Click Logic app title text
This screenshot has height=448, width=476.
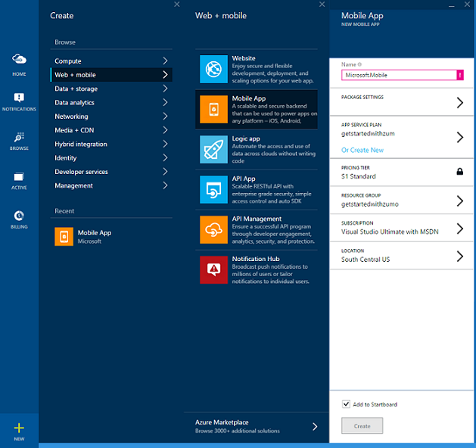coord(246,138)
